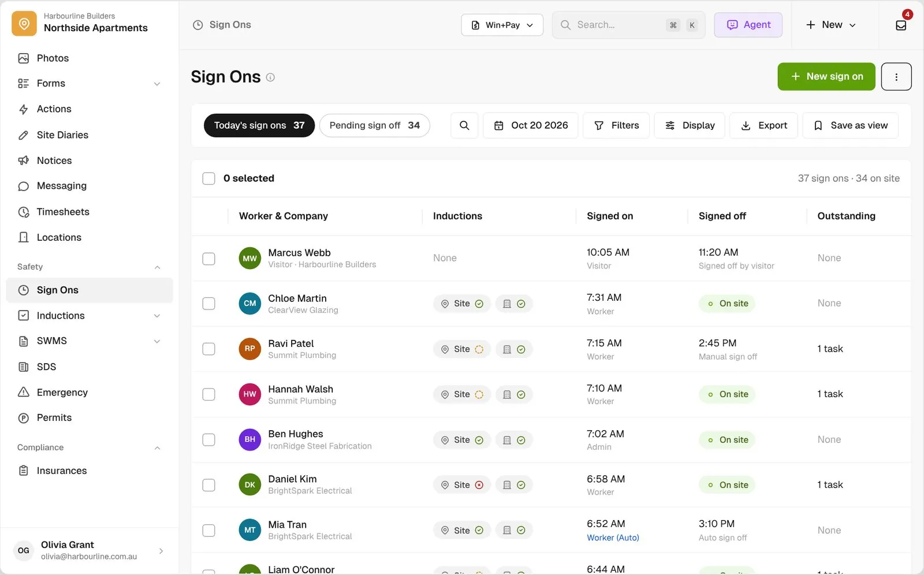Select Ravi Patel's row checkbox
The width and height of the screenshot is (924, 575).
pyautogui.click(x=209, y=349)
